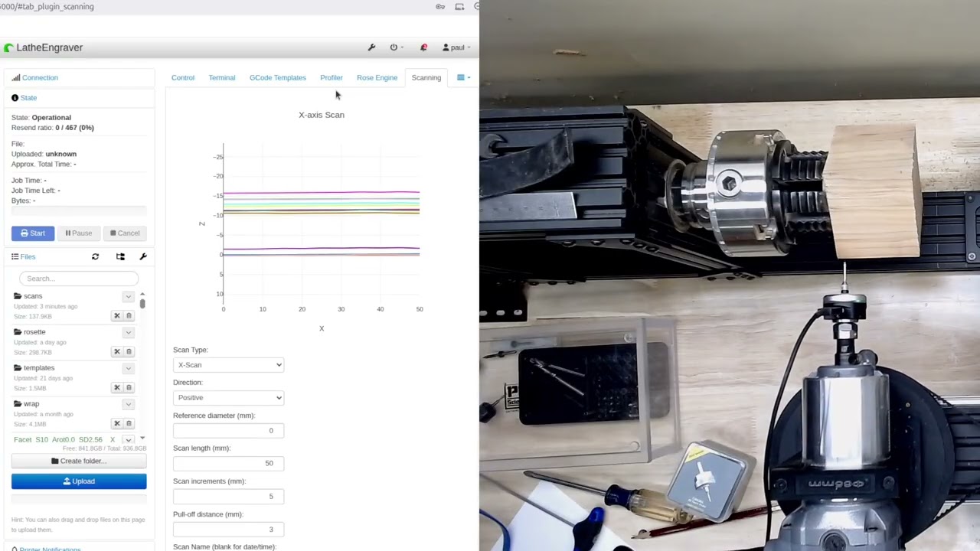Click the Printer Notifications panel header
The image size is (980, 551).
[50, 549]
